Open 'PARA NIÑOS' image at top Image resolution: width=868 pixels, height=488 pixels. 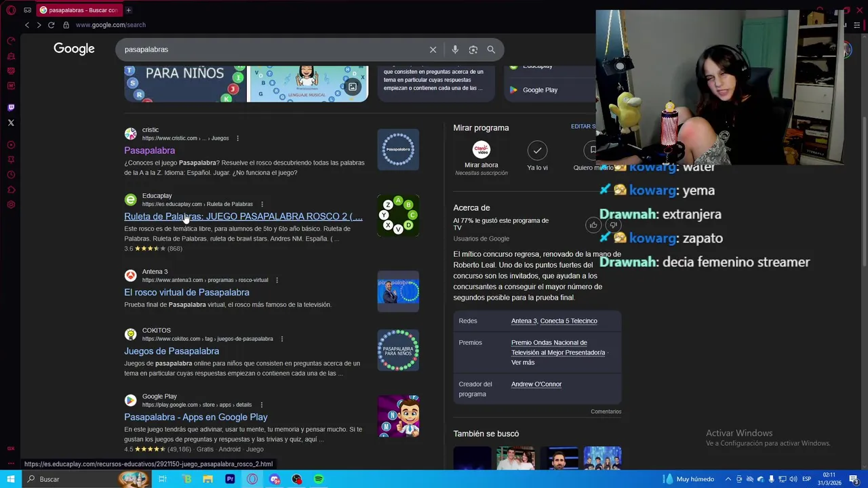click(x=184, y=83)
